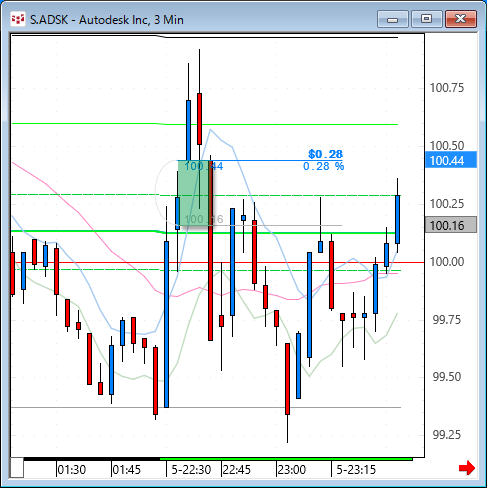The width and height of the screenshot is (487, 488).
Task: Click the 23:00 time axis label
Action: (292, 469)
